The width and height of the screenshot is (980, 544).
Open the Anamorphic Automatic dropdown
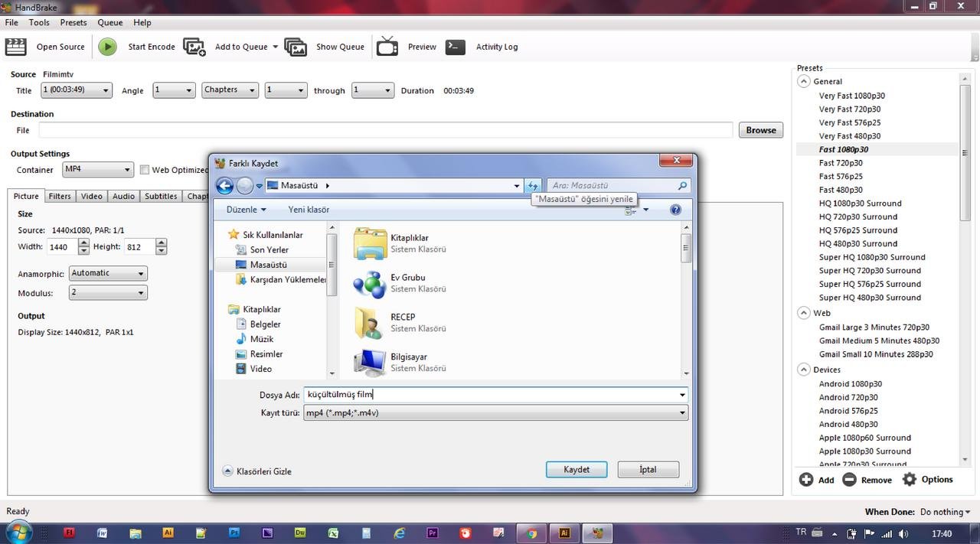coord(108,273)
